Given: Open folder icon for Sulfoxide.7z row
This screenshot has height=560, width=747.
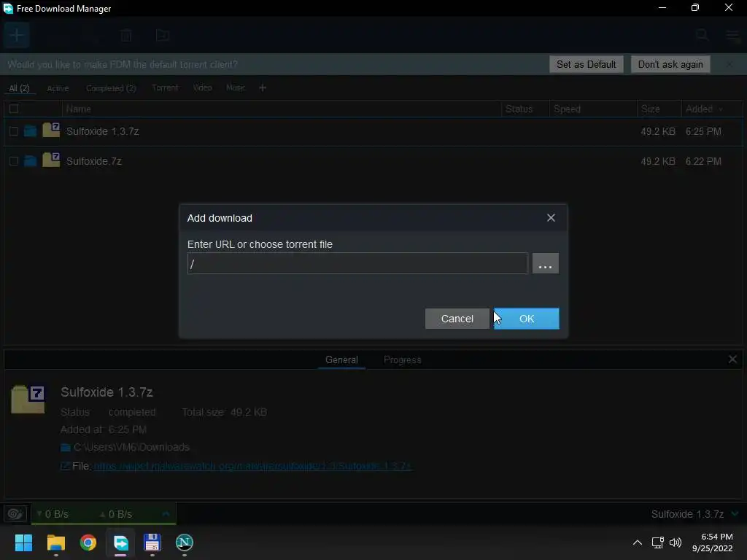Looking at the screenshot, I should click(x=30, y=160).
